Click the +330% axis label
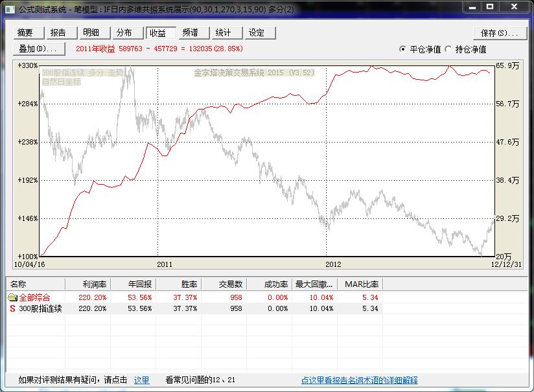 click(x=28, y=65)
